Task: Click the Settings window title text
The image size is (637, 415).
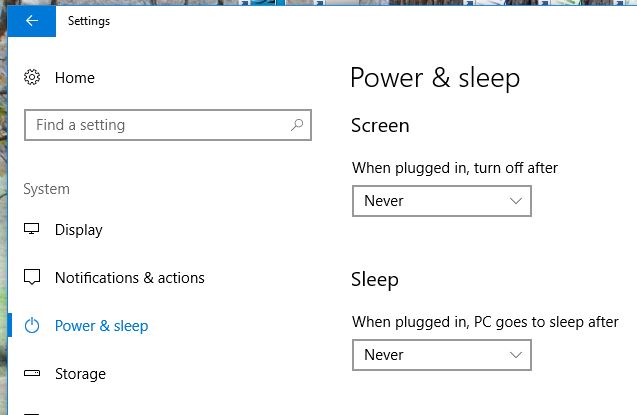Action: point(88,21)
